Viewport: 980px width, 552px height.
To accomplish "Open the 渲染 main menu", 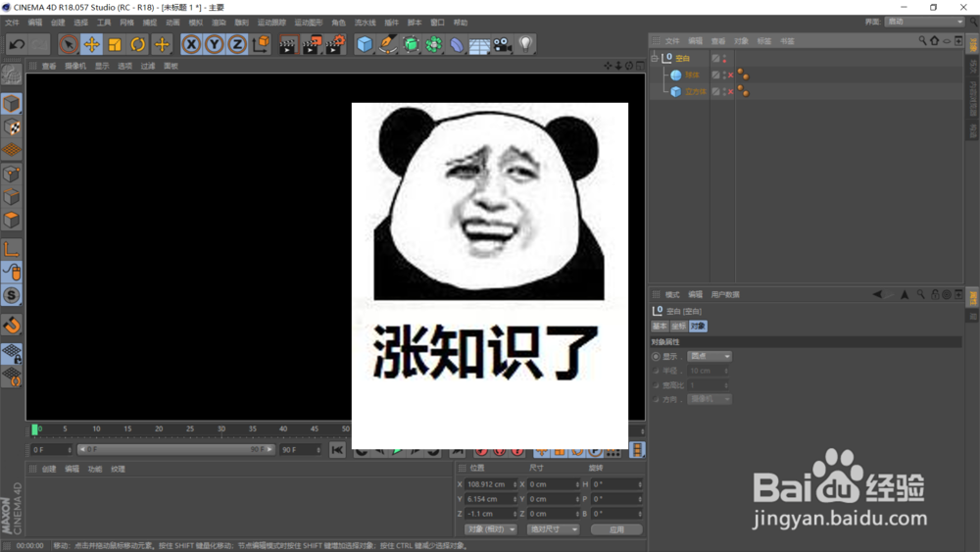I will (x=219, y=23).
